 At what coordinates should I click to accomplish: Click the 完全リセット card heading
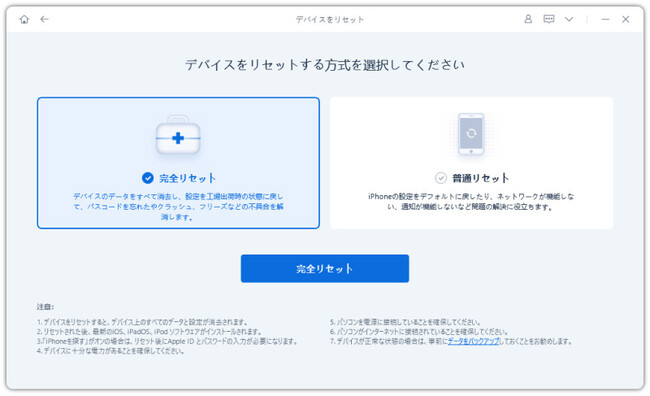coord(187,178)
